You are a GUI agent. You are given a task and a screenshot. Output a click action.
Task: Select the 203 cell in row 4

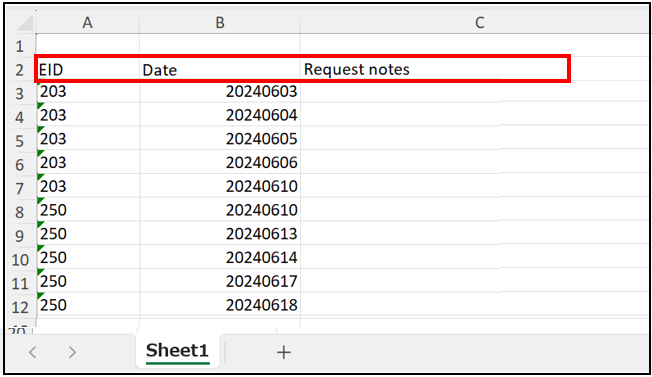[88, 115]
